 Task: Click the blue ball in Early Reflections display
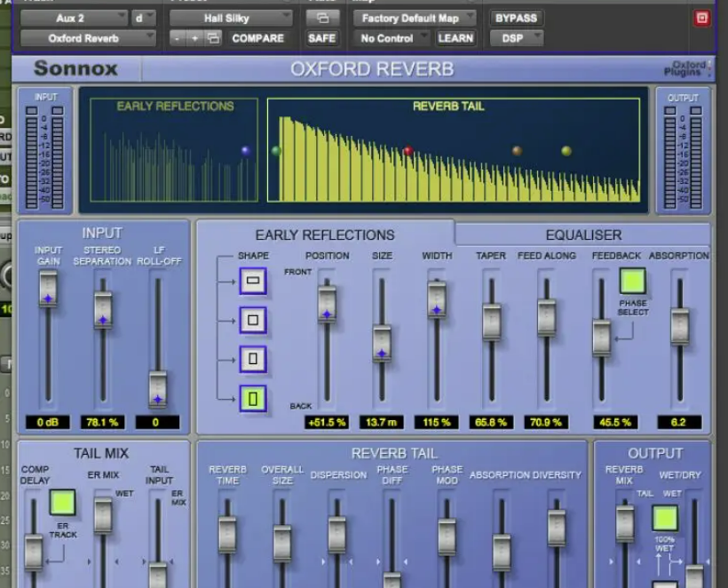246,150
